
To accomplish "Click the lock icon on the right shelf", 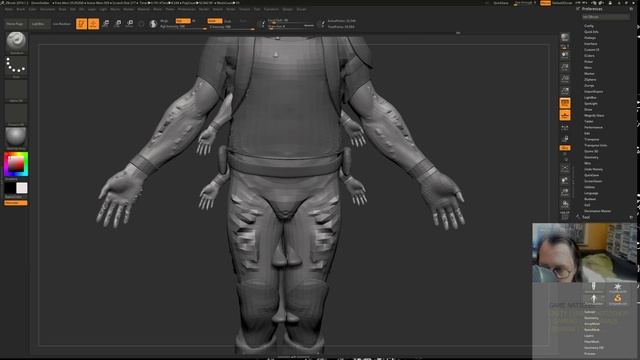I will [565, 139].
